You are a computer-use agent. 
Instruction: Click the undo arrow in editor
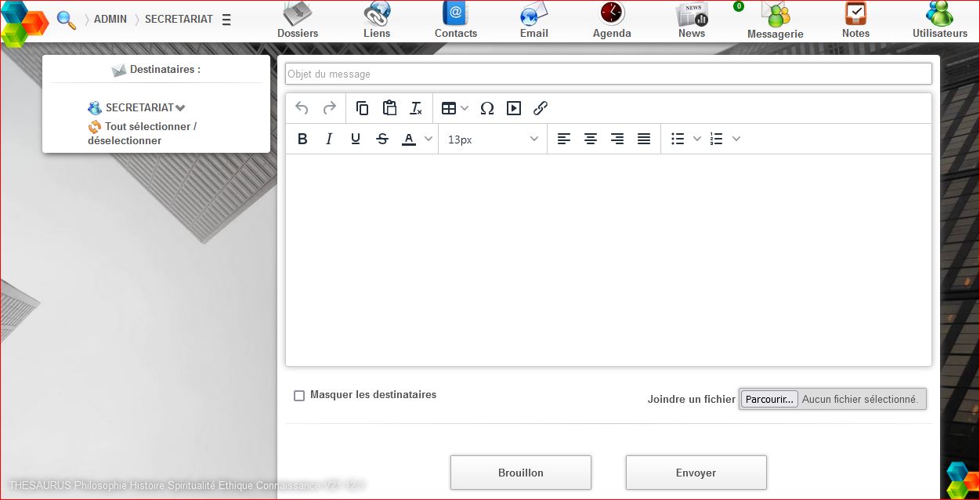pos(302,108)
